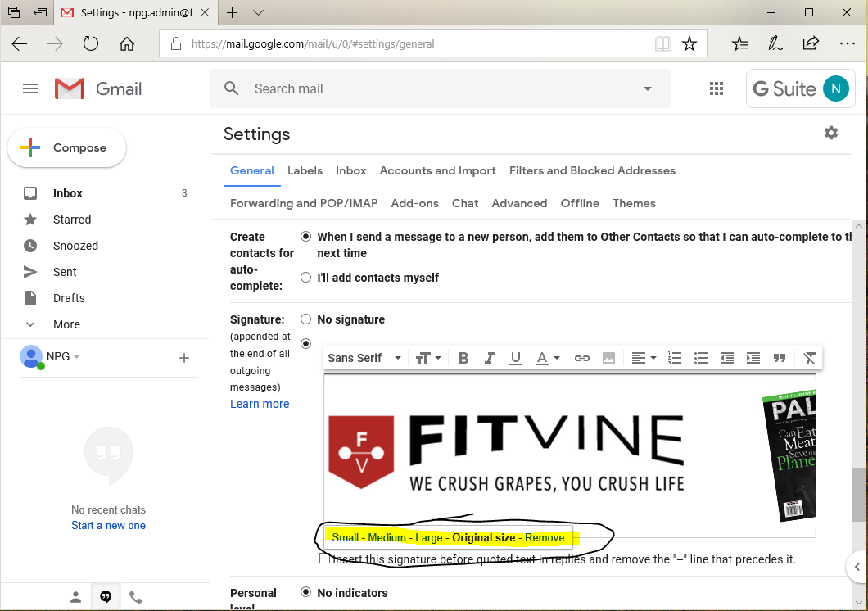Open Google apps grid launcher

717,88
